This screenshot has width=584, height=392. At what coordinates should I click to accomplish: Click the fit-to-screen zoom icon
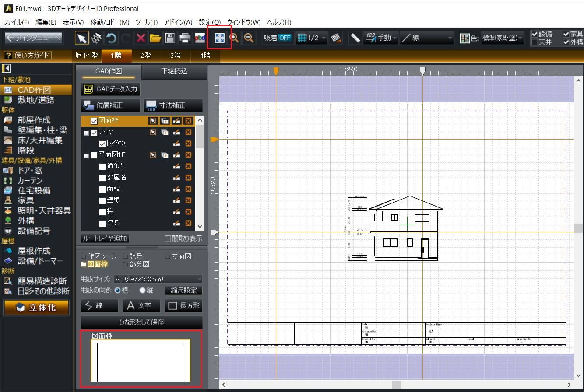[x=219, y=38]
